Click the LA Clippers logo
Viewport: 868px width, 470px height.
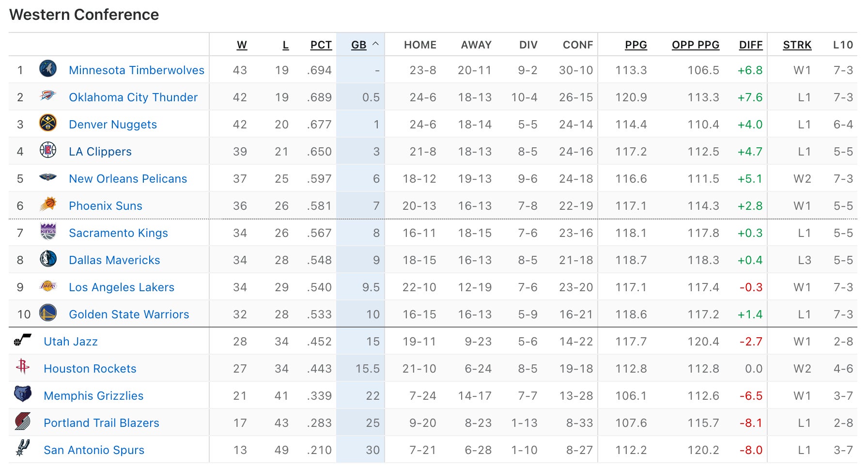pos(48,150)
